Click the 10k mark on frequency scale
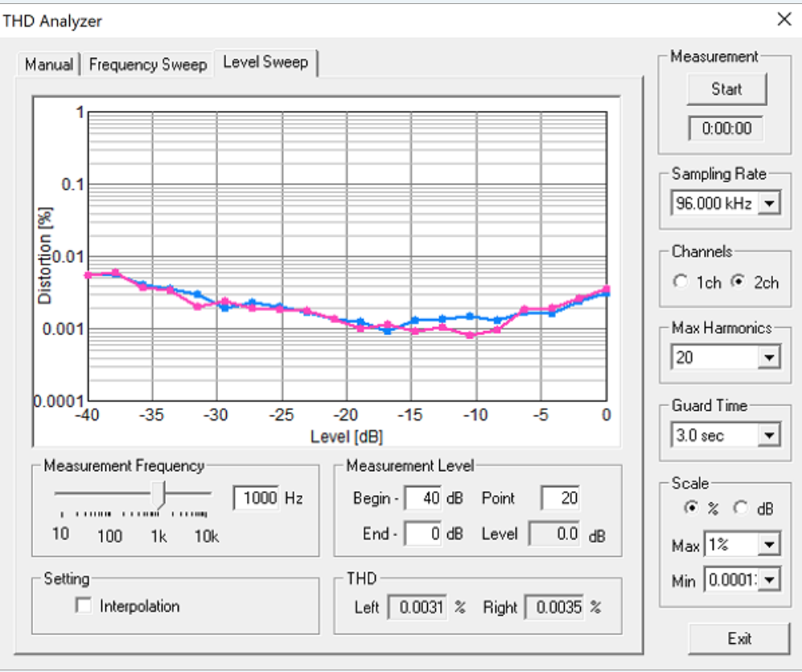The image size is (802, 672). 207,536
